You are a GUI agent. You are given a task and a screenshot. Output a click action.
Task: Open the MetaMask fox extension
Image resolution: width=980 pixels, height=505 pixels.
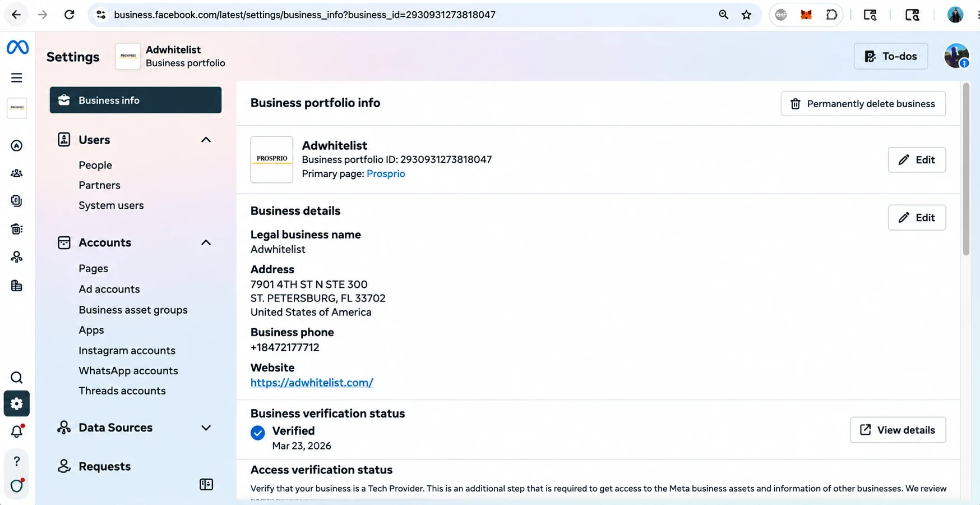pyautogui.click(x=806, y=15)
